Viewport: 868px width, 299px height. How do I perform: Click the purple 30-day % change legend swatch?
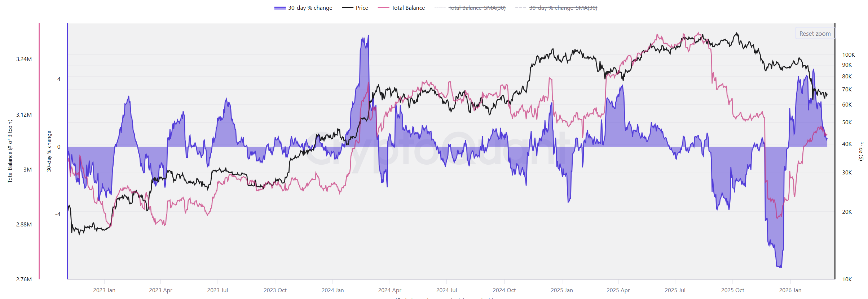point(280,8)
